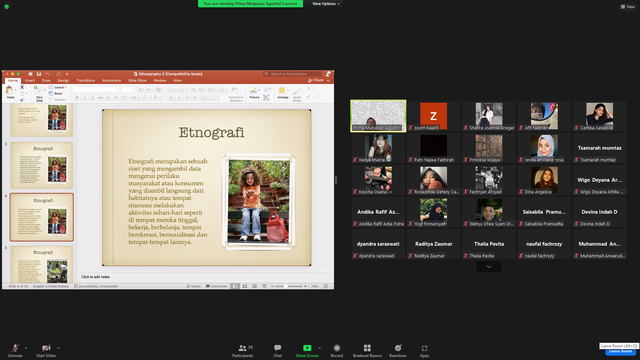Click the View button at top right
This screenshot has height=360, width=640.
628,7
